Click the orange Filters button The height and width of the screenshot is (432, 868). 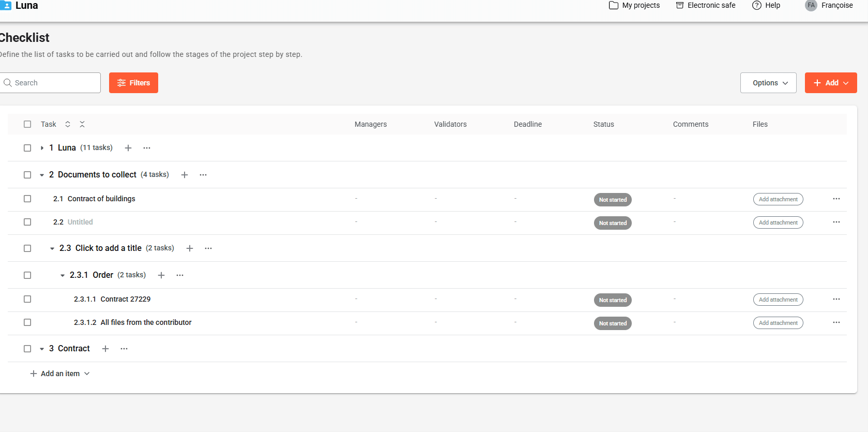(x=133, y=83)
